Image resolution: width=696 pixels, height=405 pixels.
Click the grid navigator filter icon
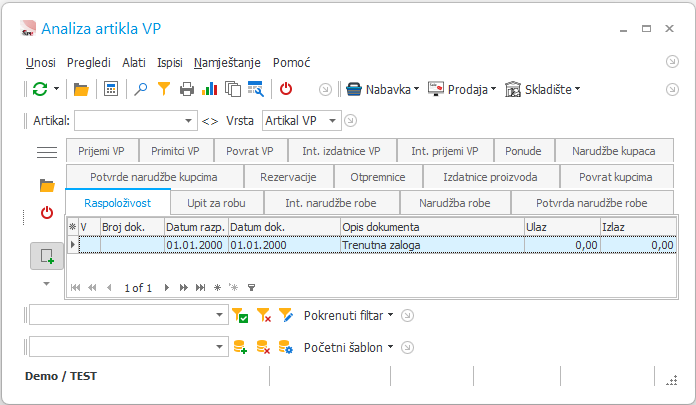point(252,288)
